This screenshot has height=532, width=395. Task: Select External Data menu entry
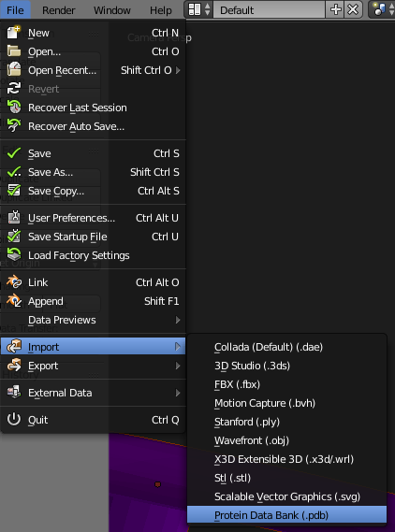[93, 393]
